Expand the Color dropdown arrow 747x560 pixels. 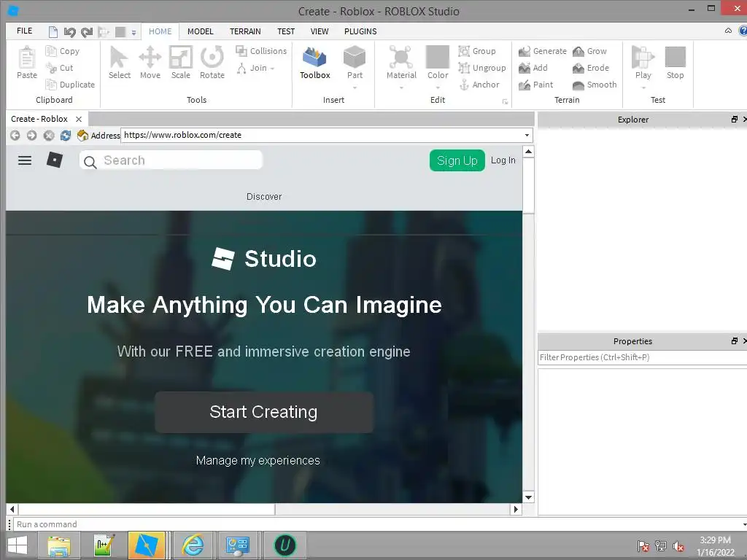click(438, 87)
